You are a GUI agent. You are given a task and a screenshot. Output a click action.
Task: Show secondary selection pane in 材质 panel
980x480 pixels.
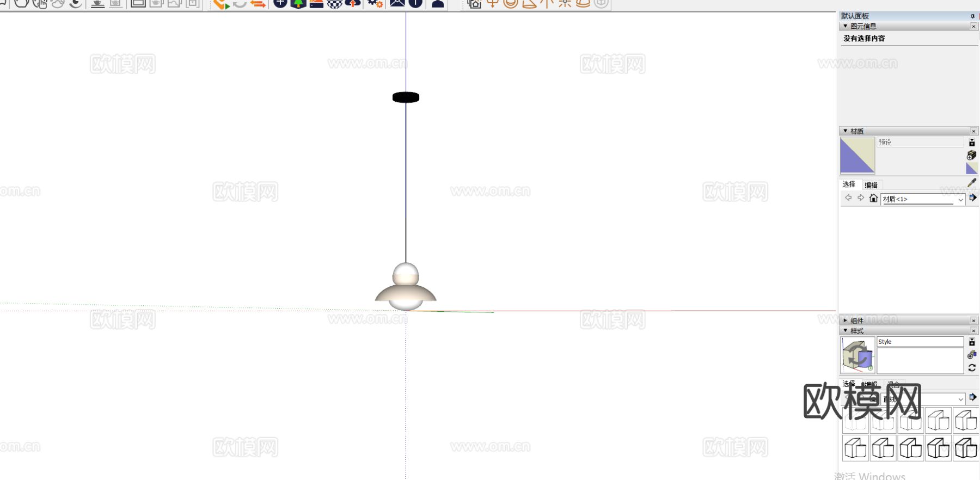972,143
